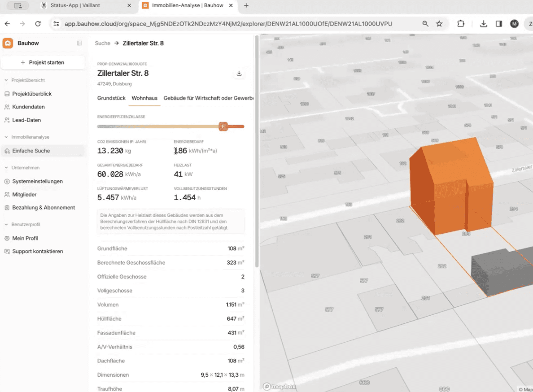Open Lead-Daten menu item
The height and width of the screenshot is (392, 533).
pos(43,120)
